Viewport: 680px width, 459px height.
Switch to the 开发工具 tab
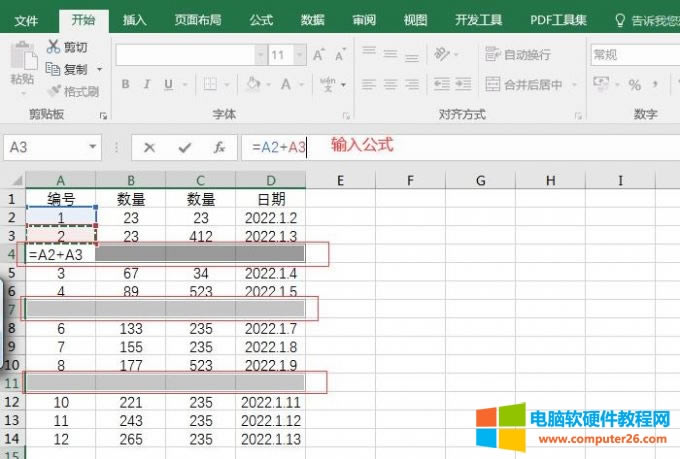point(479,20)
